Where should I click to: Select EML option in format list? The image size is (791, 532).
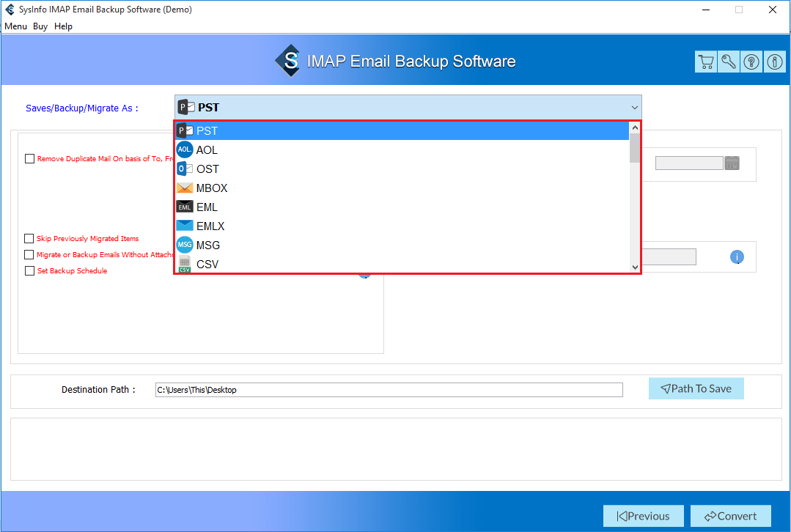402,207
